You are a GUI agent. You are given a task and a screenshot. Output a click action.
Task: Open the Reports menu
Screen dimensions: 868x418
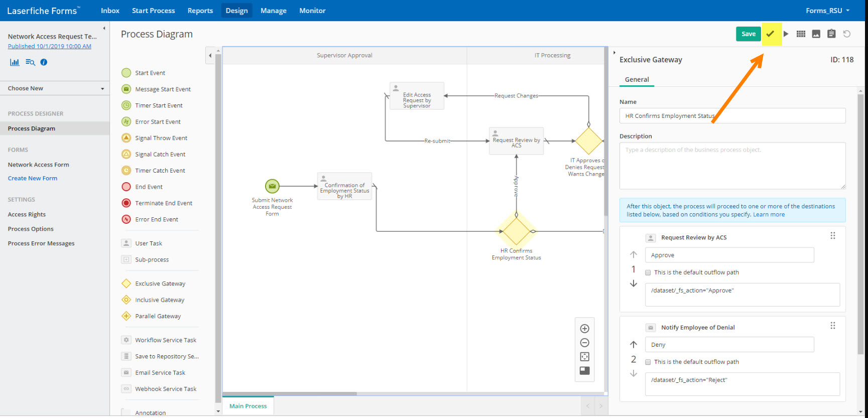(200, 11)
